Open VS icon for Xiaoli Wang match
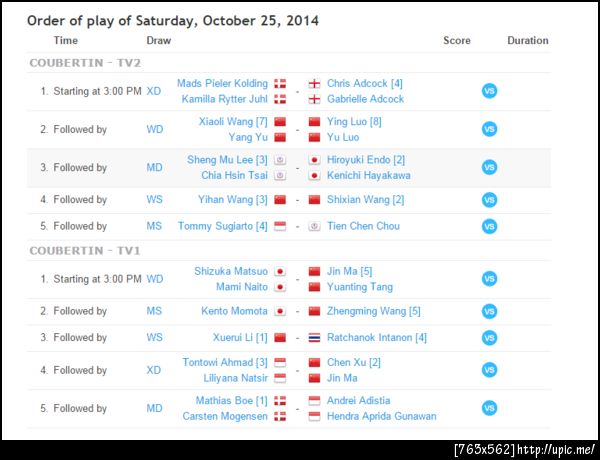600x460 pixels. 489,129
